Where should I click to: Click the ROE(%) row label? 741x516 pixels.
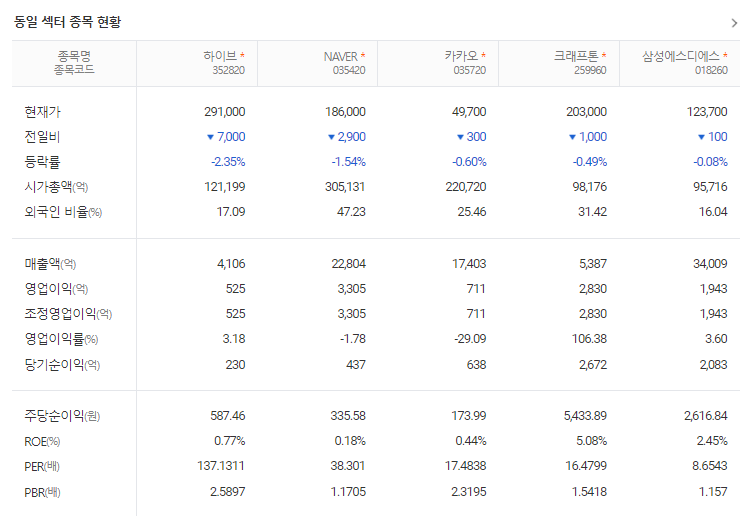click(42, 442)
